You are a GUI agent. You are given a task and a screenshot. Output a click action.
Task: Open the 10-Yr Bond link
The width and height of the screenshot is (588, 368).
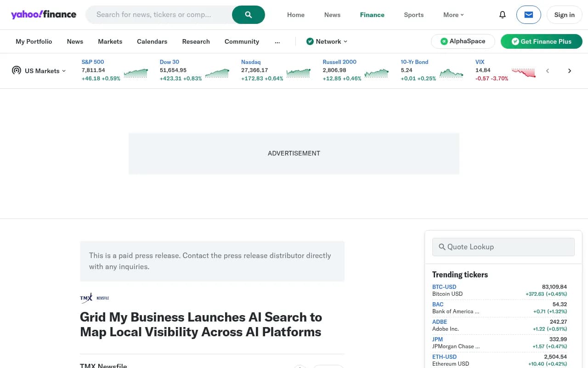[x=414, y=62]
